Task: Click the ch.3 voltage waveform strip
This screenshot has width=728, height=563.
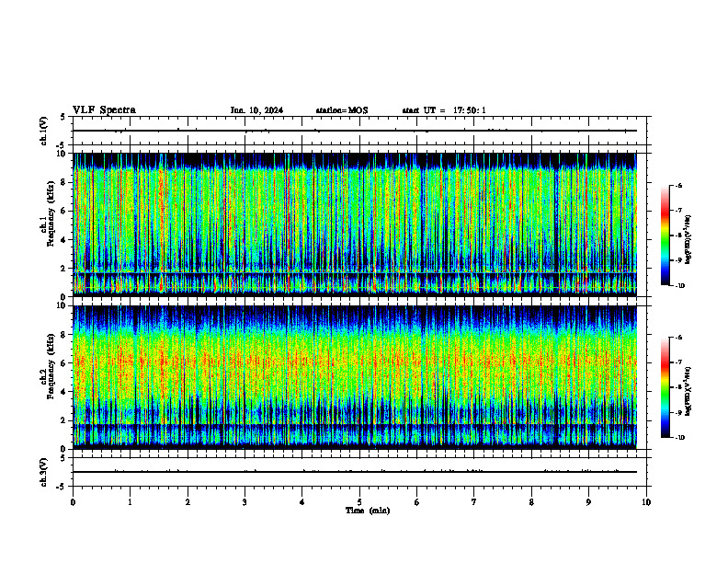Action: point(359,472)
